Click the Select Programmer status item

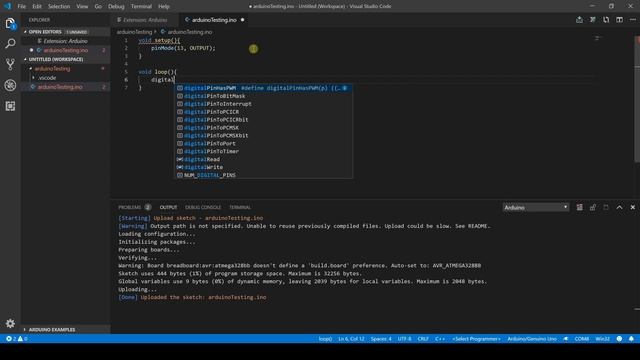476,339
